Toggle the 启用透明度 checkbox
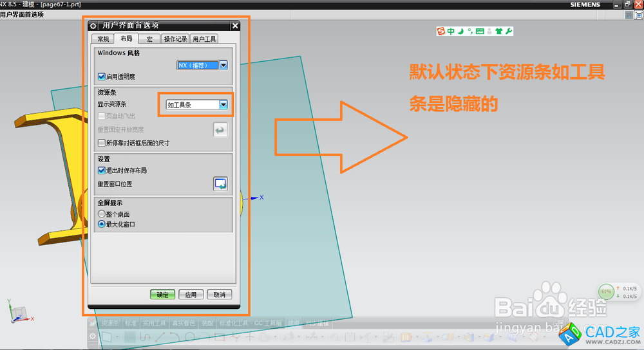Image resolution: width=644 pixels, height=350 pixels. [x=102, y=77]
